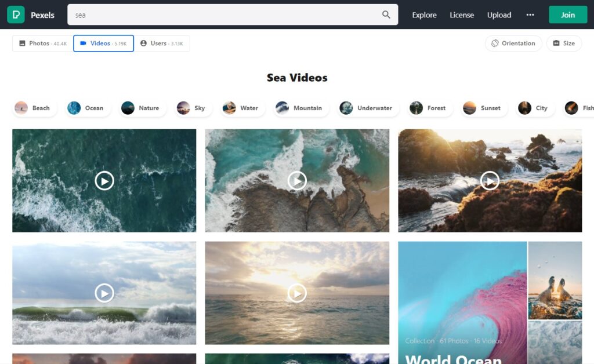
Task: Switch to the Users tab
Action: tap(162, 43)
